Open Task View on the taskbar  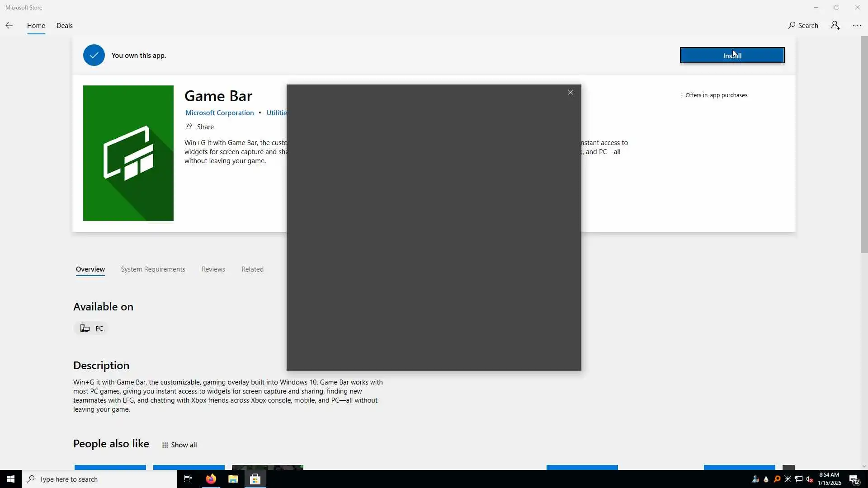point(188,479)
